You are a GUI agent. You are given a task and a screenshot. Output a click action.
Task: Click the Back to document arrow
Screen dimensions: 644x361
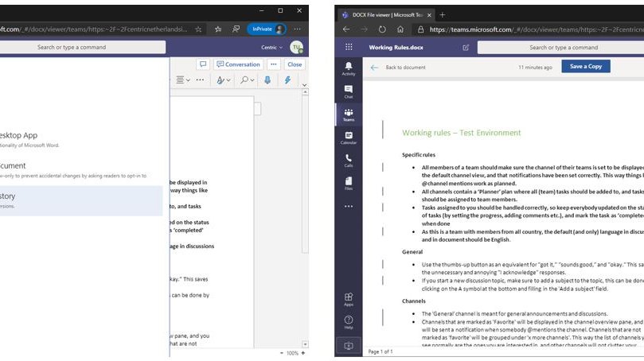[x=374, y=68]
